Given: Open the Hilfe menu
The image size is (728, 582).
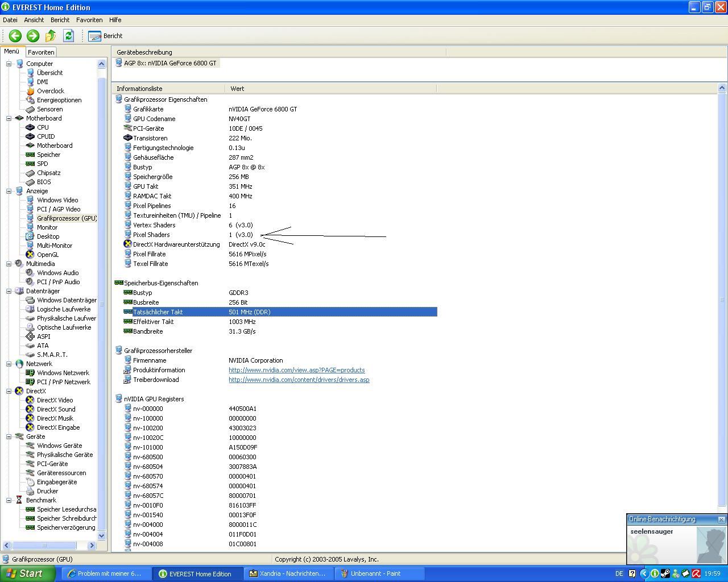Looking at the screenshot, I should (x=115, y=20).
